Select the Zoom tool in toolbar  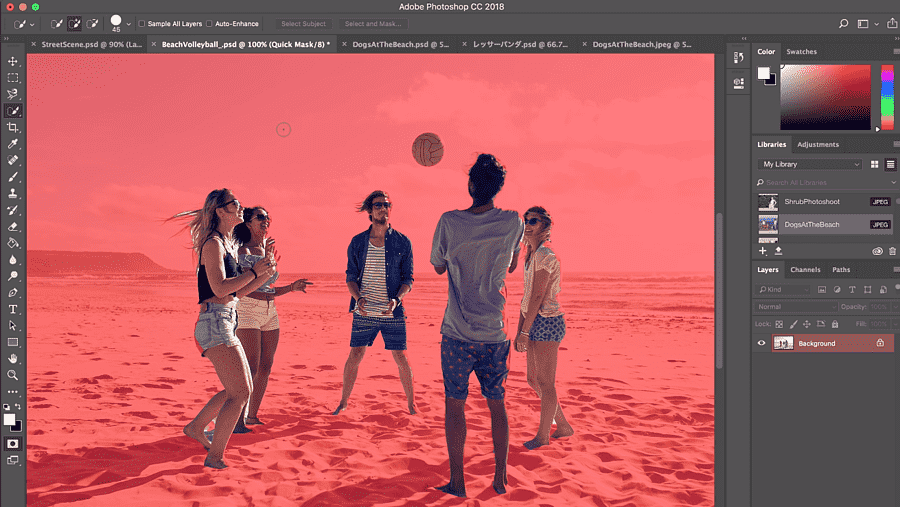pyautogui.click(x=13, y=375)
